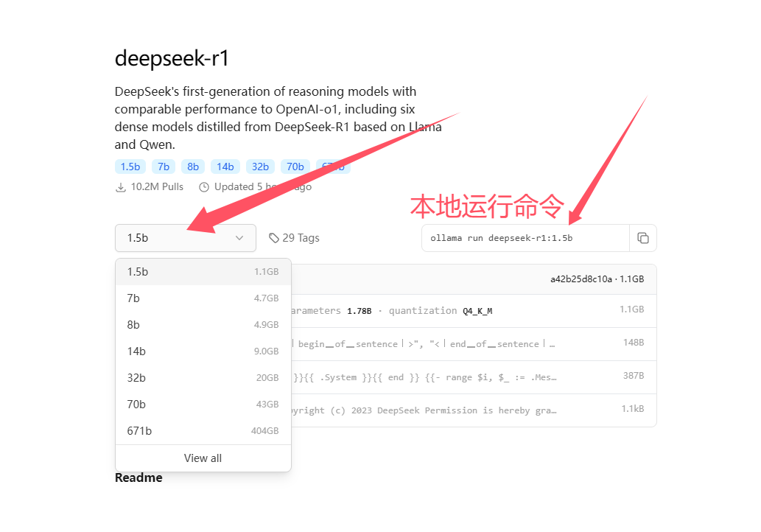Click the 10.2M Pulls text
Viewport: 761px width, 532px height.
[x=157, y=187]
